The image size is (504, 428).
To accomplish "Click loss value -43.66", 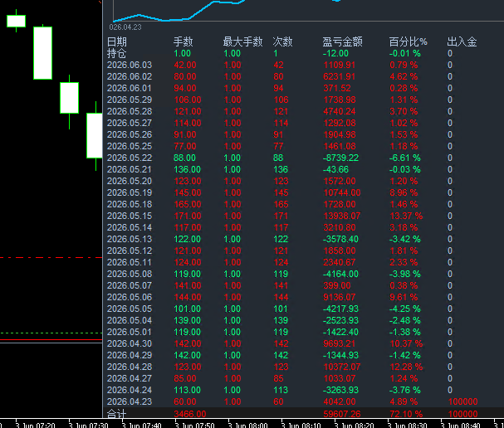I will pyautogui.click(x=335, y=169).
